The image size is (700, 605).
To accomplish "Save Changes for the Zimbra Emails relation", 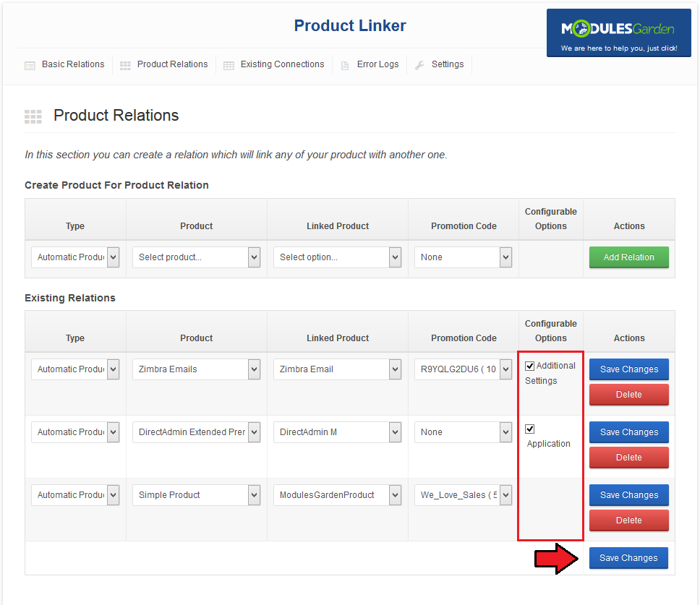I will 628,369.
